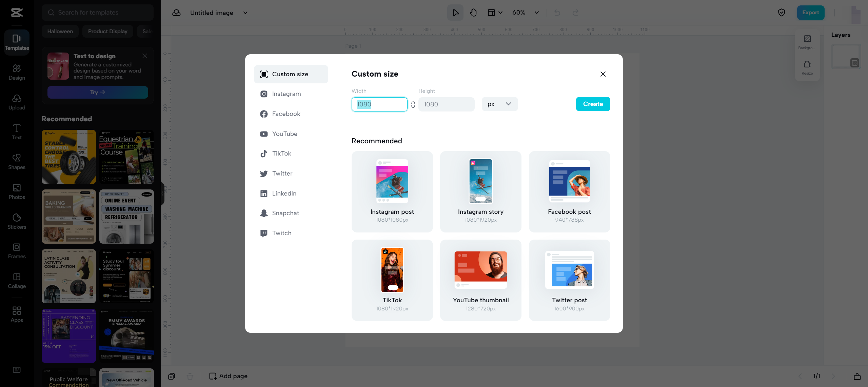
Task: Click the Resize icon in right panel
Action: point(807,67)
